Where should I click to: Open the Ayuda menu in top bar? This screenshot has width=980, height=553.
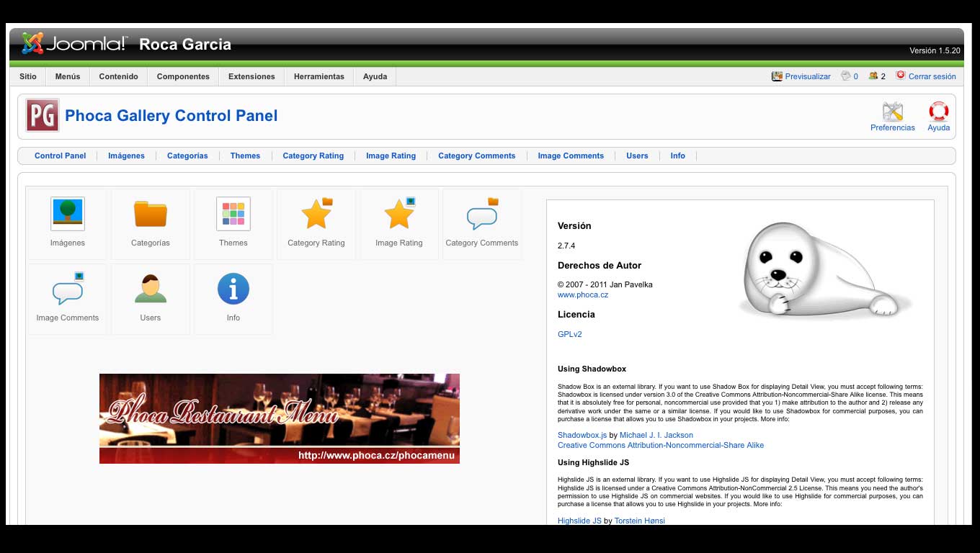click(x=375, y=76)
